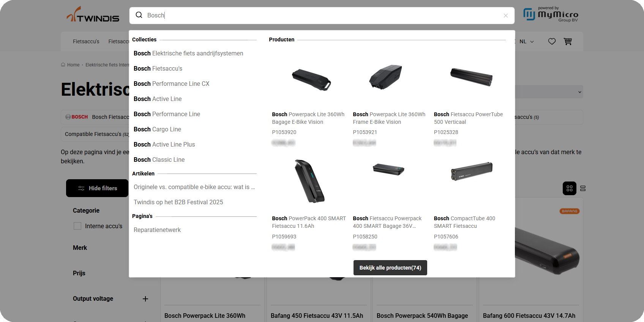Choose Bosch Performance Line collection
The height and width of the screenshot is (322, 644).
click(167, 114)
